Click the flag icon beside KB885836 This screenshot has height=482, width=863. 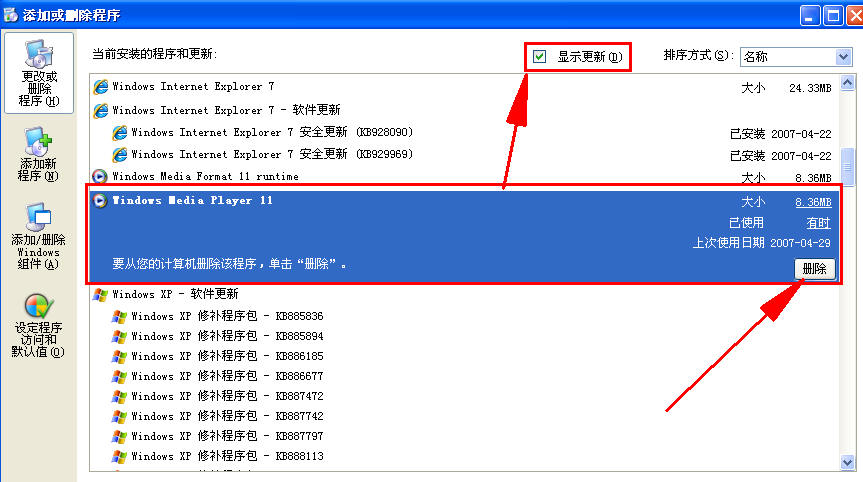click(119, 316)
